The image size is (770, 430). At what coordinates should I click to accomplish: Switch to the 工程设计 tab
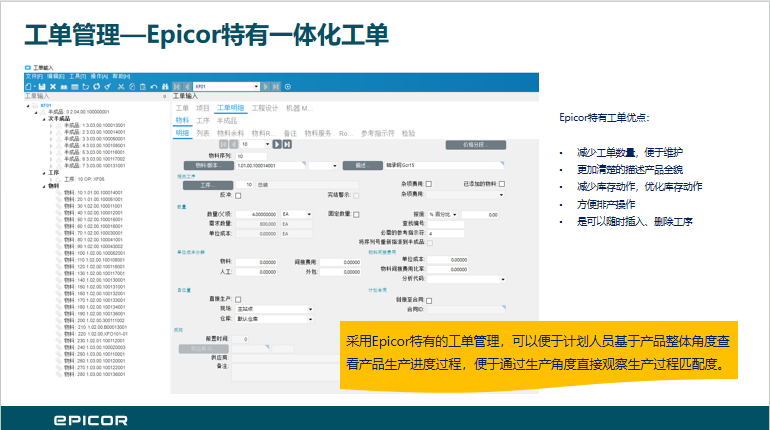pyautogui.click(x=265, y=108)
